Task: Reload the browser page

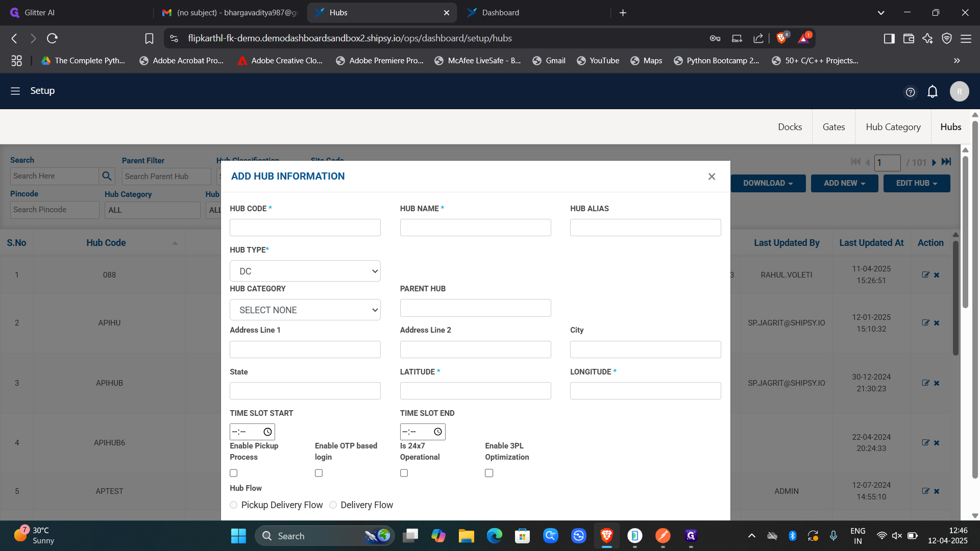Action: point(52,38)
